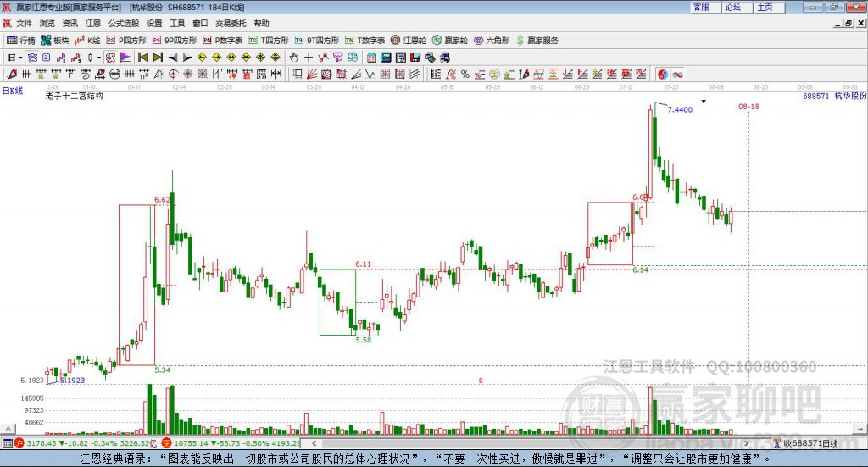Open the 江恩 menu

tap(93, 23)
